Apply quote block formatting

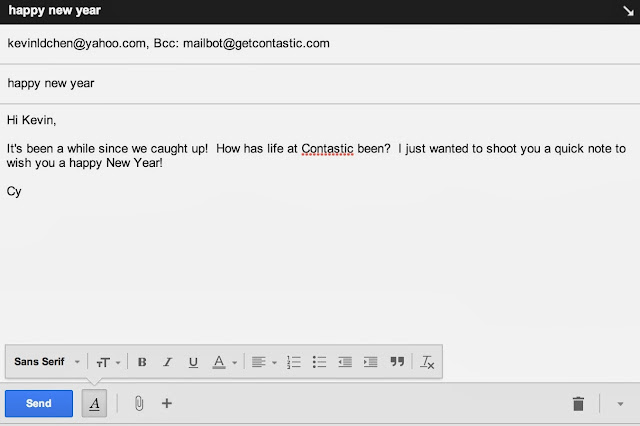(397, 362)
